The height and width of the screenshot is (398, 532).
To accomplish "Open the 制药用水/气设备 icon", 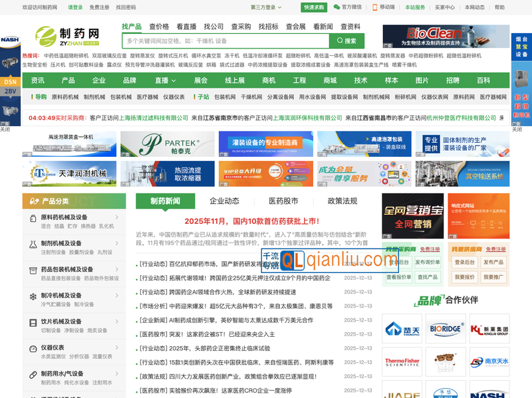I will click(33, 373).
